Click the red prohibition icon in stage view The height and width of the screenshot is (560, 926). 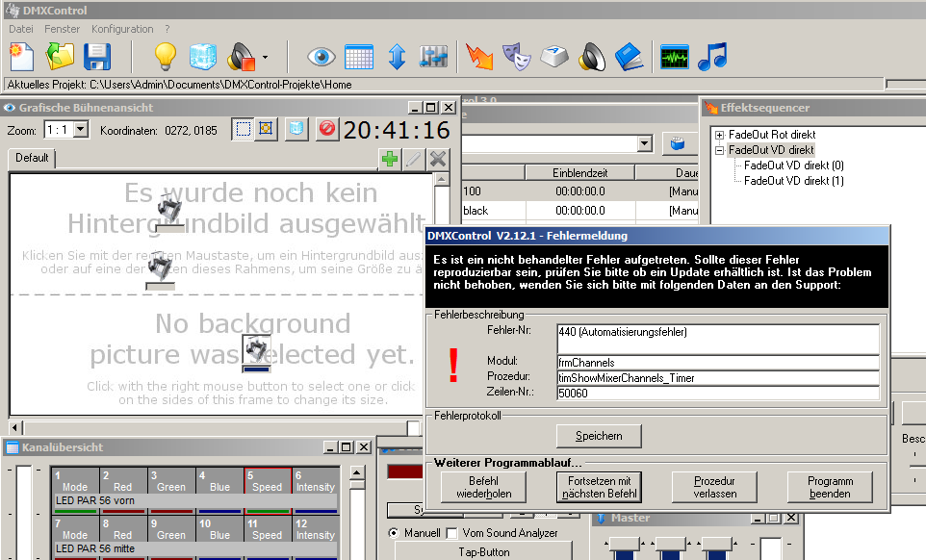pos(327,129)
